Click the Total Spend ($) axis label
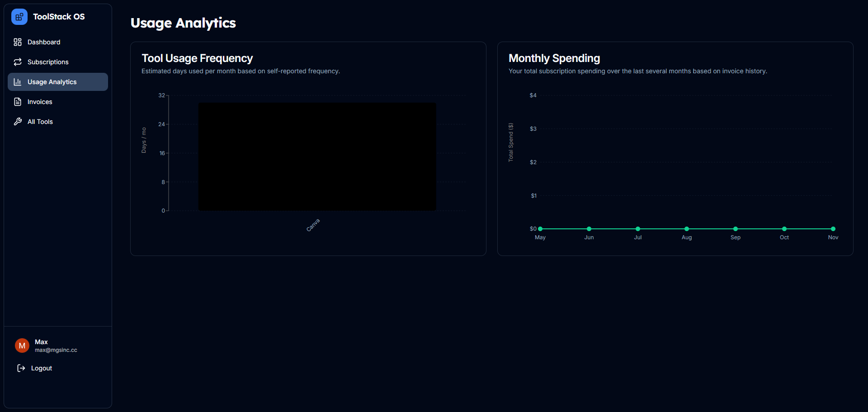The width and height of the screenshot is (868, 412). [x=511, y=142]
